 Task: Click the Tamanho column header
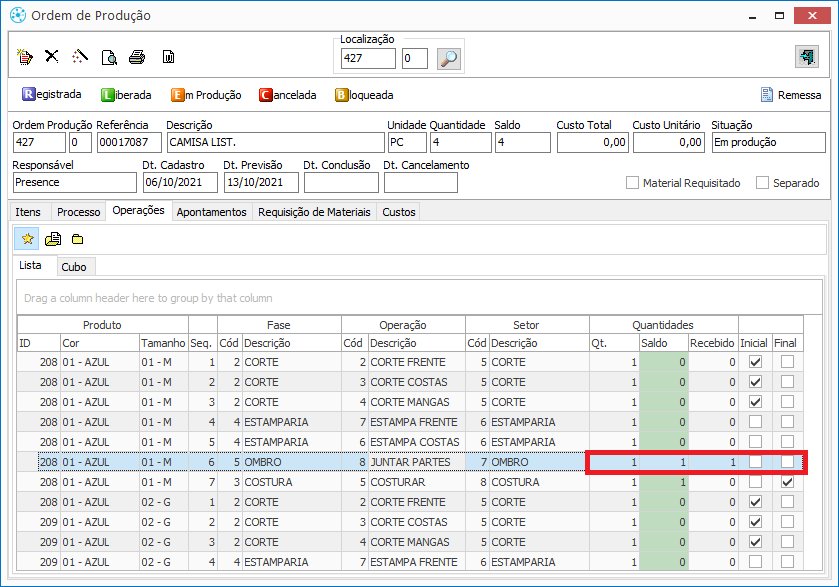[163, 343]
